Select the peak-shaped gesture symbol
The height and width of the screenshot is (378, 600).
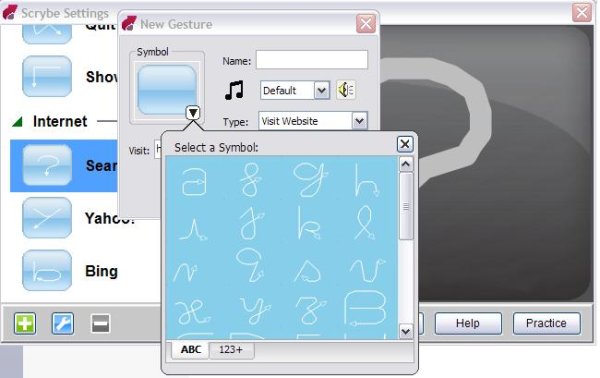point(193,229)
